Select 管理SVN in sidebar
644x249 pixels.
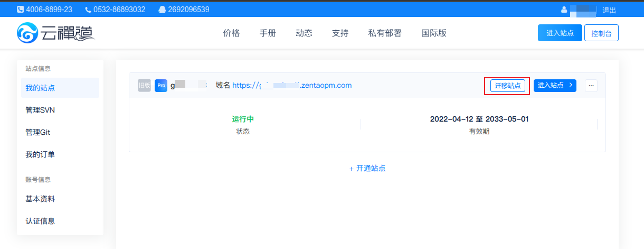[40, 110]
